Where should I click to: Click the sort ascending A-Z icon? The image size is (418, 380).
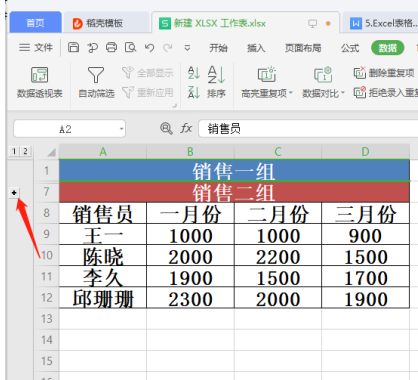(x=194, y=72)
